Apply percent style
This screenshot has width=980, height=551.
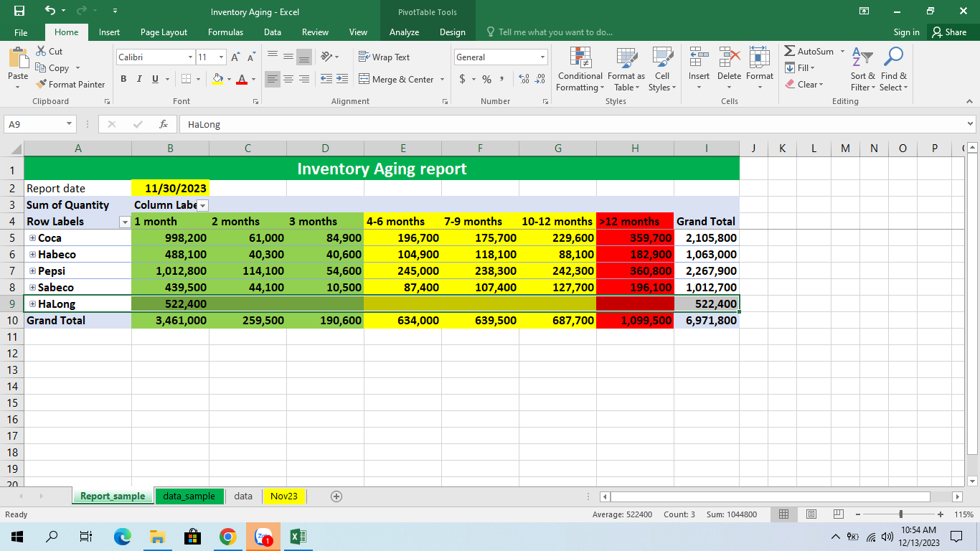click(x=486, y=79)
